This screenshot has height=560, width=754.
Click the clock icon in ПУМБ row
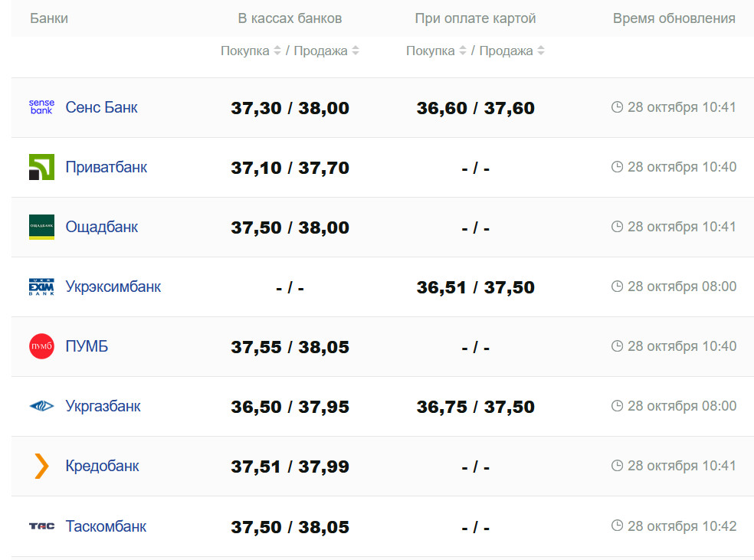618,346
